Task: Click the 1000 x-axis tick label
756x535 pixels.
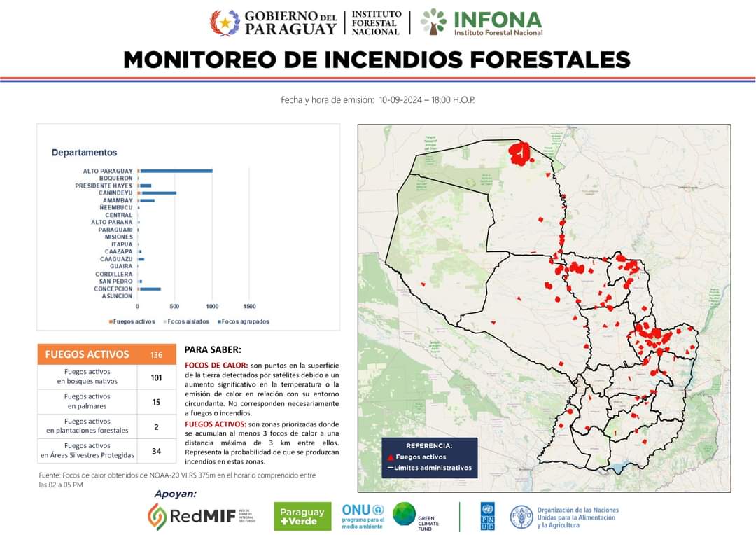Action: pyautogui.click(x=212, y=307)
